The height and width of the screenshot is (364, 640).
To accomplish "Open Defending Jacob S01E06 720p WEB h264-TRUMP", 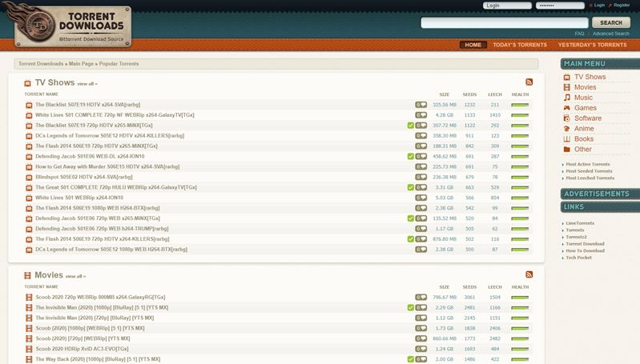I will tap(102, 229).
